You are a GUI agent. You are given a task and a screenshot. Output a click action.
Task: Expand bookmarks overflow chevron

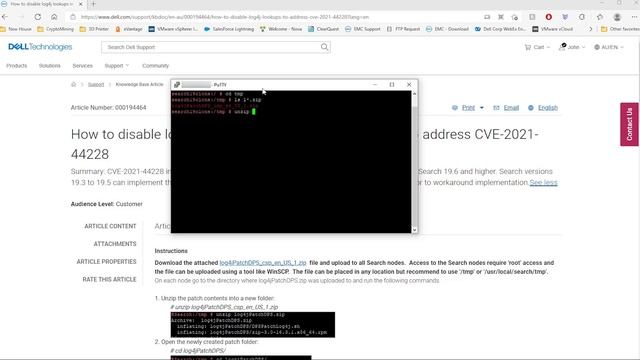pyautogui.click(x=590, y=29)
